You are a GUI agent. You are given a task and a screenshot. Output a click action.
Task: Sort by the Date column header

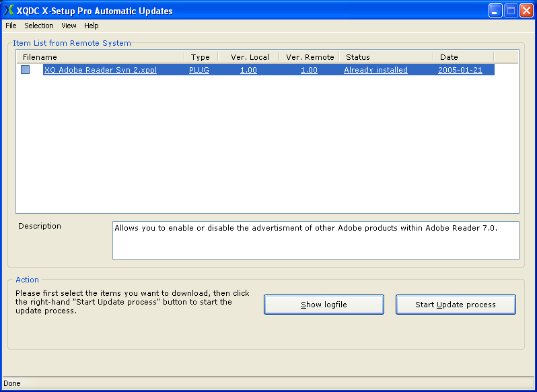coord(464,57)
